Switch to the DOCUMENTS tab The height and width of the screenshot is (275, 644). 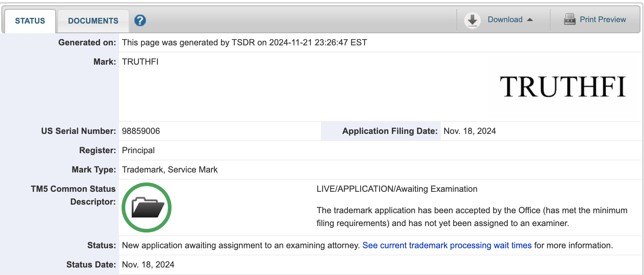coord(93,21)
